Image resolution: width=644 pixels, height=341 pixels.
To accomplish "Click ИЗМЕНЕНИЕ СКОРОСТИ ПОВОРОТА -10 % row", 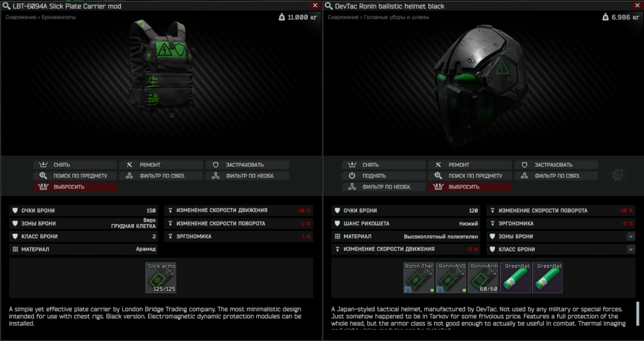I will 561,211.
